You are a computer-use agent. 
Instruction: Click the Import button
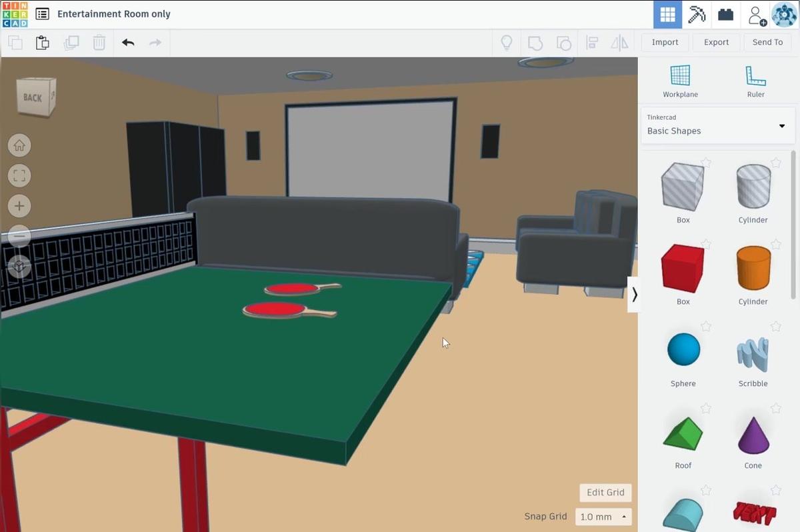point(665,42)
